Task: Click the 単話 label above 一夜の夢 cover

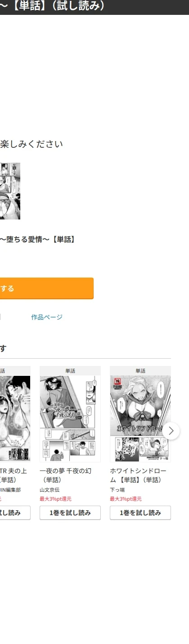Action: click(70, 371)
